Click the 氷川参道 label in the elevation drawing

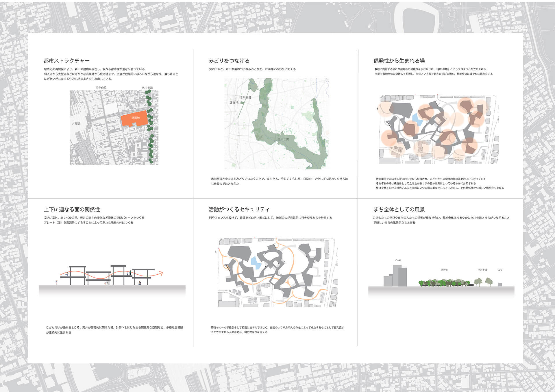point(482,270)
